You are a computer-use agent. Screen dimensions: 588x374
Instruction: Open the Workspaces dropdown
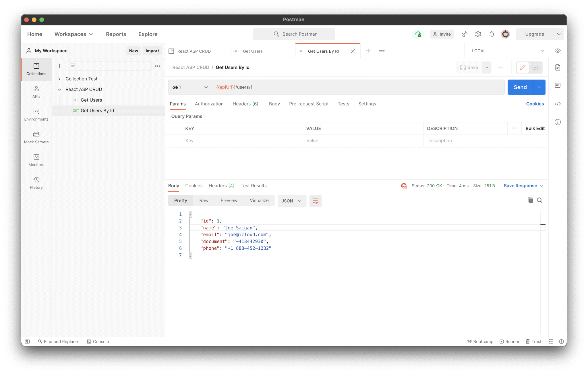coord(73,34)
